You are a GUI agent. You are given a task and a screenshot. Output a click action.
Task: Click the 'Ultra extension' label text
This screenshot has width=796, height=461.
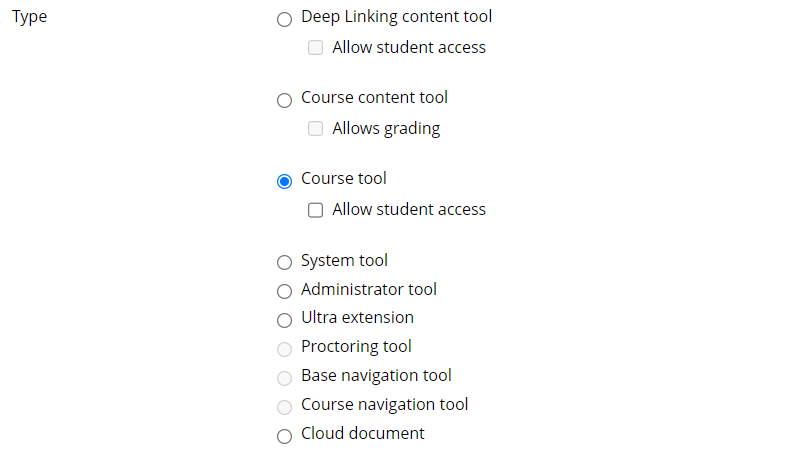pyautogui.click(x=357, y=317)
